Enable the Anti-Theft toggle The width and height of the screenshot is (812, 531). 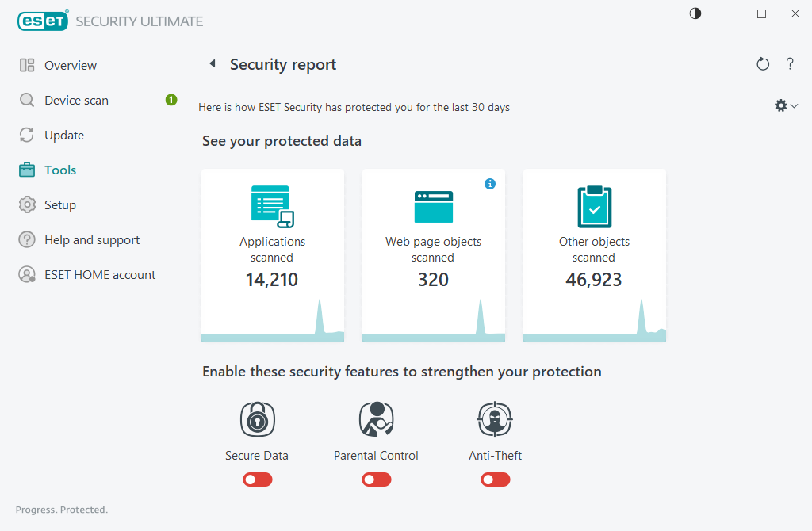(x=496, y=479)
